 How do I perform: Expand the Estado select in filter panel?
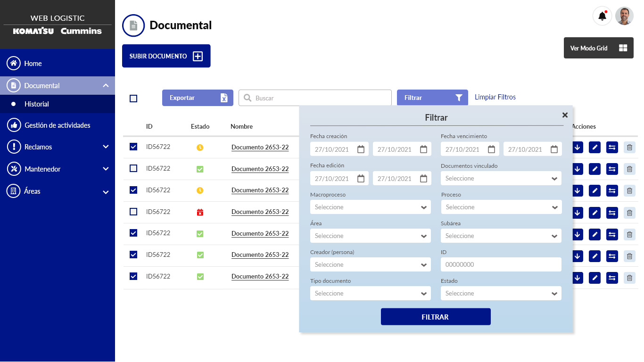(501, 294)
